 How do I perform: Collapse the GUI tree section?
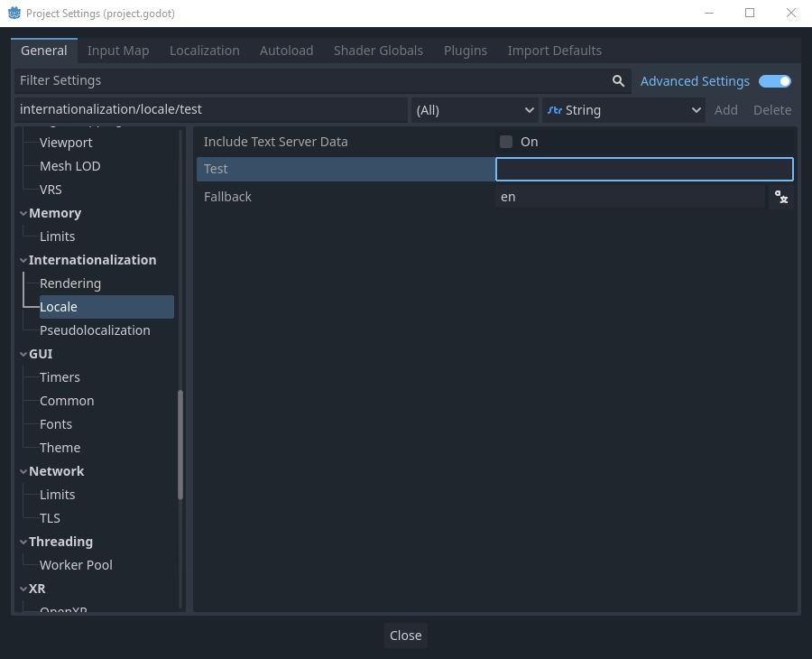coord(23,354)
